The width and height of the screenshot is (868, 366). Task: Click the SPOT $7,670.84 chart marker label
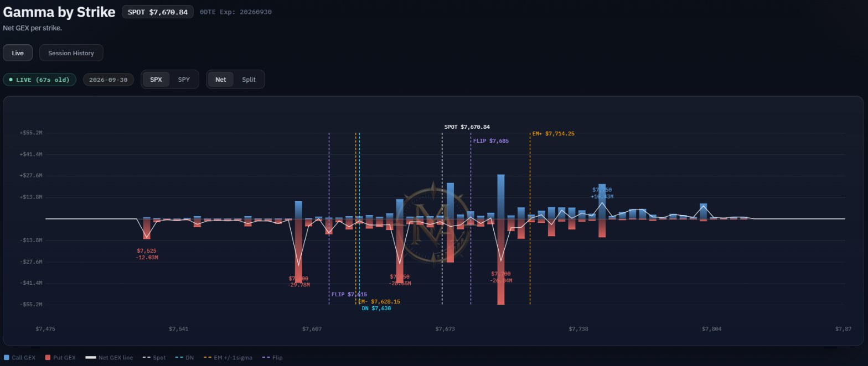coord(467,127)
